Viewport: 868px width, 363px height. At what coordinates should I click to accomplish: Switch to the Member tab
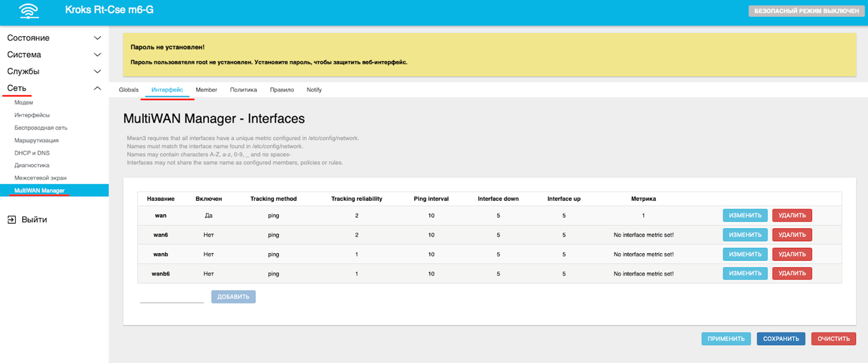point(206,90)
